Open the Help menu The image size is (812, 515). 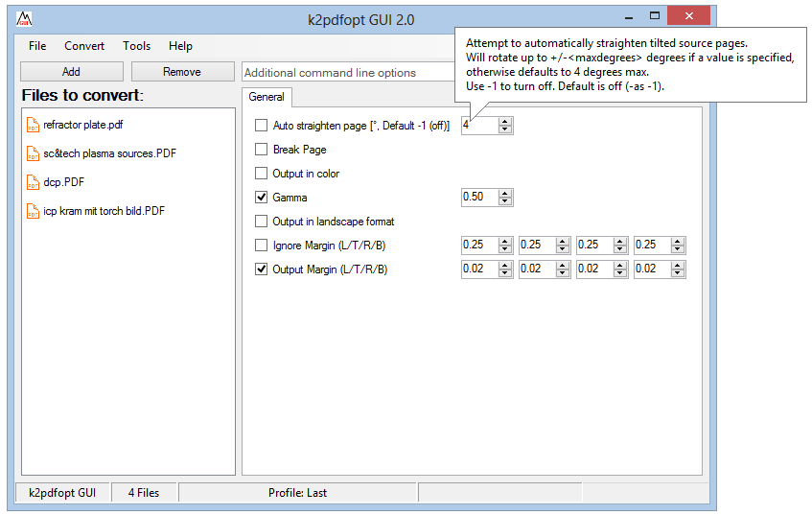coord(180,46)
